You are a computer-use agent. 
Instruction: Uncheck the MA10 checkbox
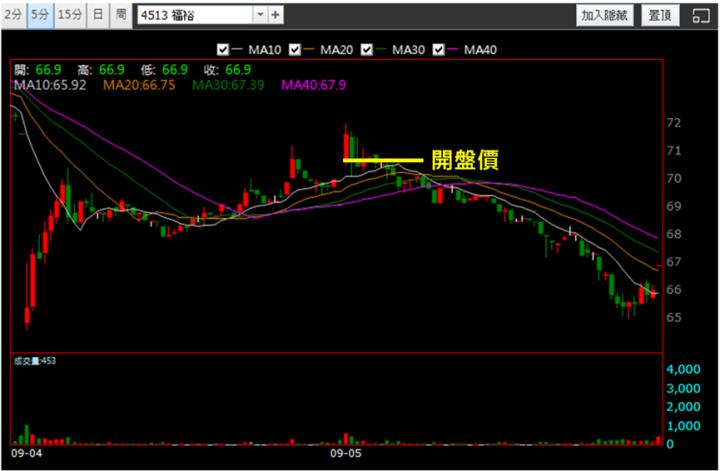coord(223,50)
